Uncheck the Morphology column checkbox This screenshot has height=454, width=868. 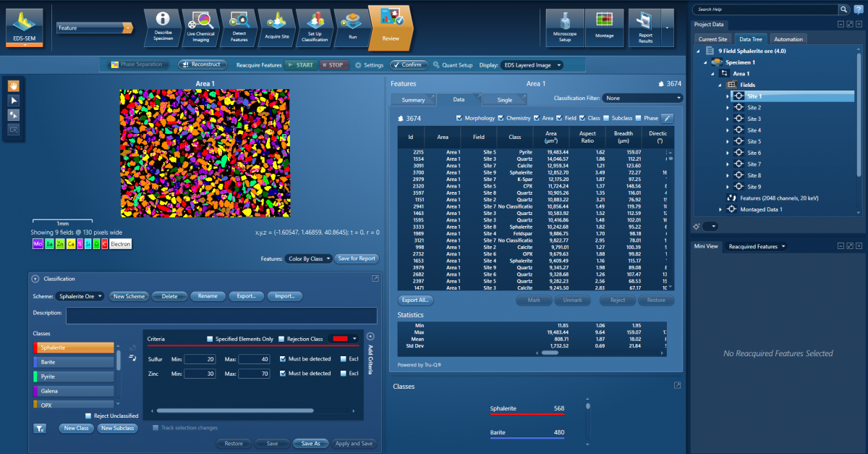pos(459,117)
